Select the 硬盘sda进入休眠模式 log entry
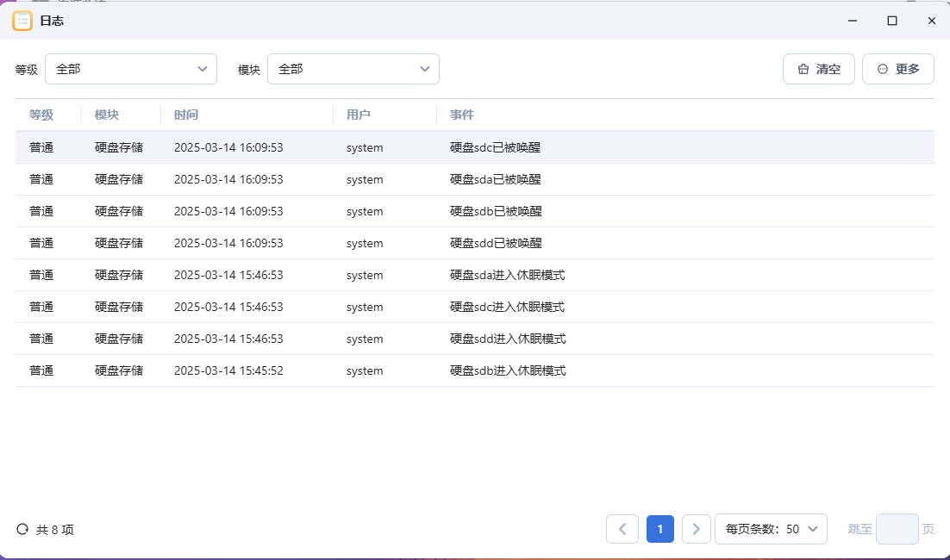The image size is (950, 560). pos(474,275)
